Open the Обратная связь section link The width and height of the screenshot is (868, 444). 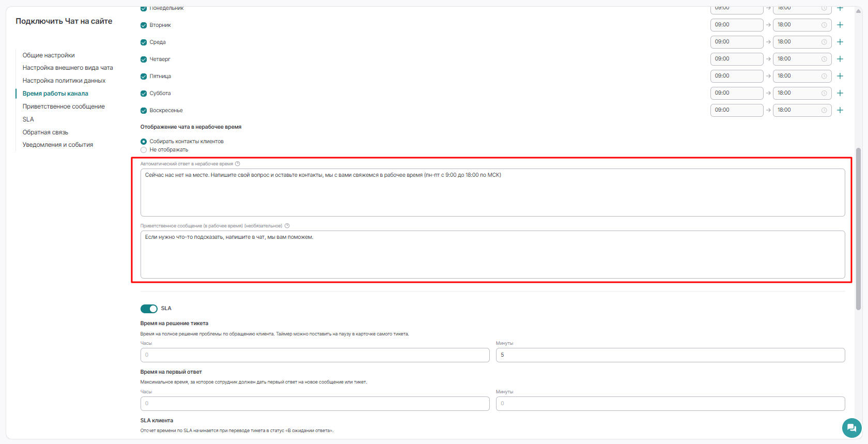45,132
